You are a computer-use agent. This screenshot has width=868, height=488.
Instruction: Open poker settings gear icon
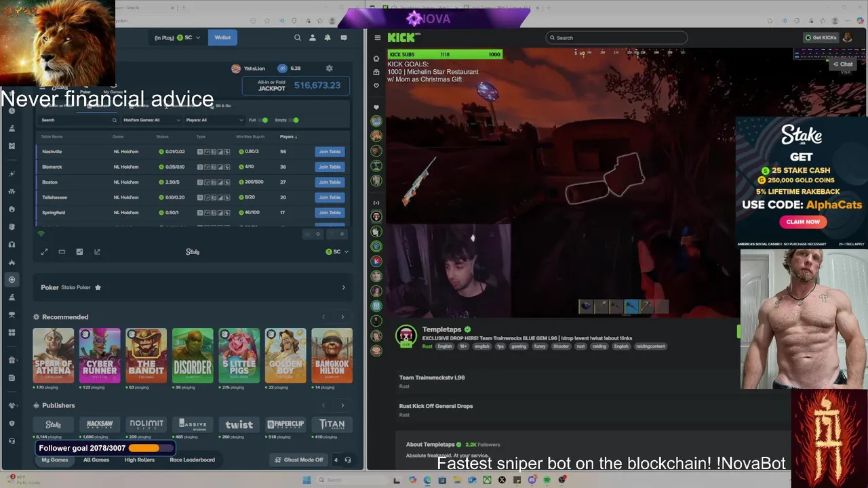(x=330, y=68)
